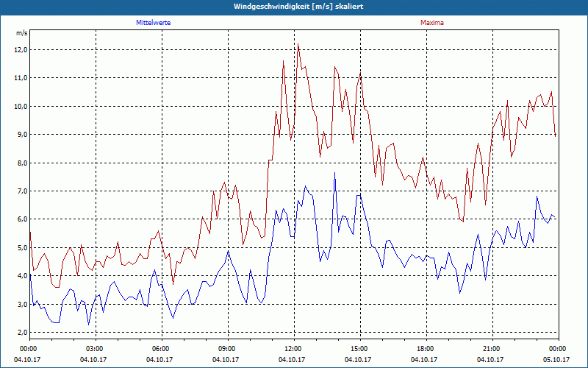
Task: Select the 7,0 y-axis value
Action: click(x=22, y=191)
